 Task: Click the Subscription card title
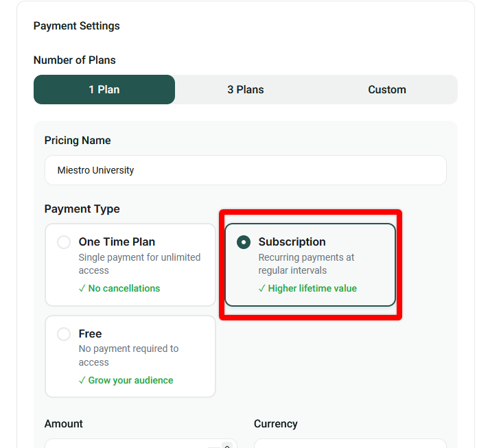(x=292, y=241)
